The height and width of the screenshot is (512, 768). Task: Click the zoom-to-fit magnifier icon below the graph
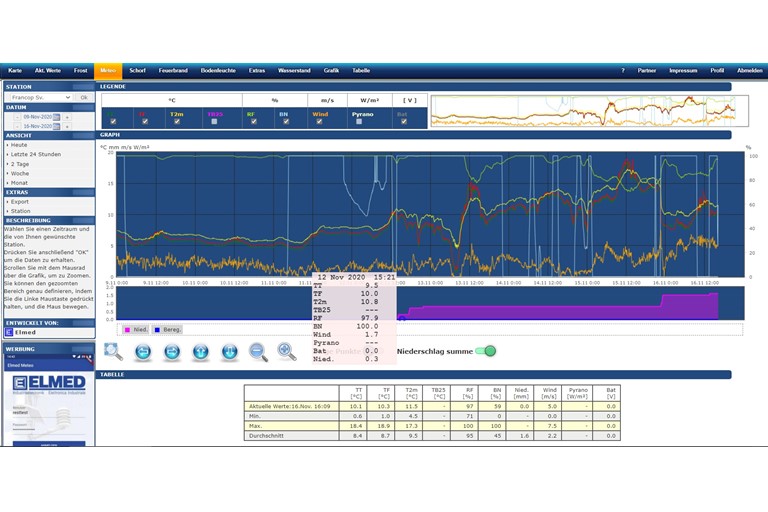point(113,351)
